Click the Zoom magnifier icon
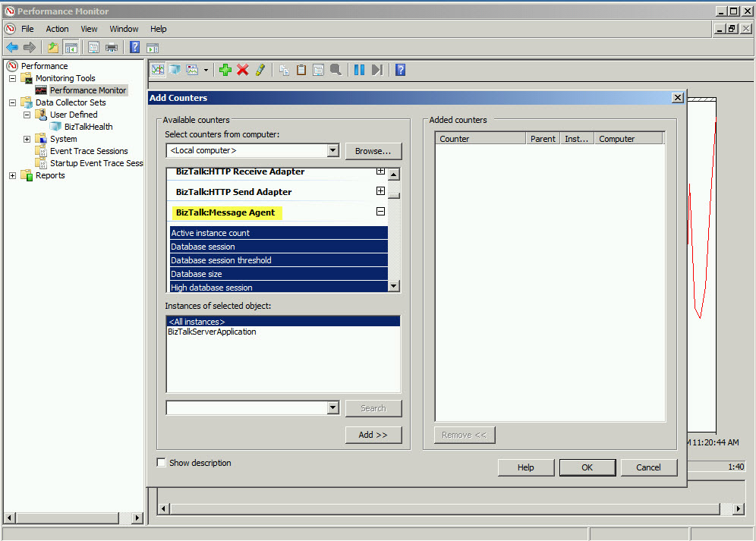Viewport: 756px width, 541px height. 336,70
